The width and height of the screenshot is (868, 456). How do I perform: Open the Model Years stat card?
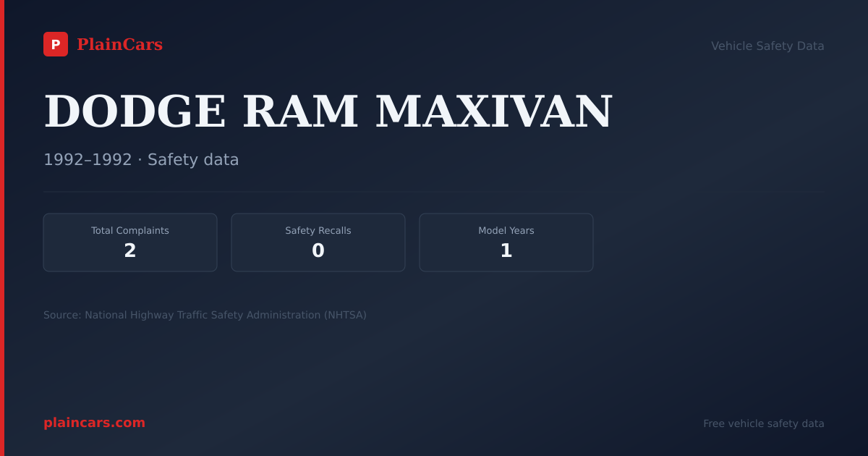(x=506, y=242)
